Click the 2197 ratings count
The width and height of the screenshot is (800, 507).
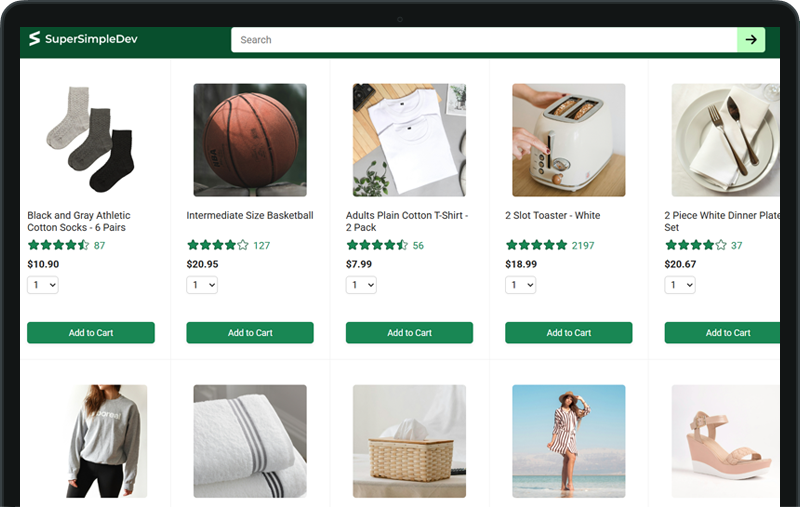click(583, 246)
